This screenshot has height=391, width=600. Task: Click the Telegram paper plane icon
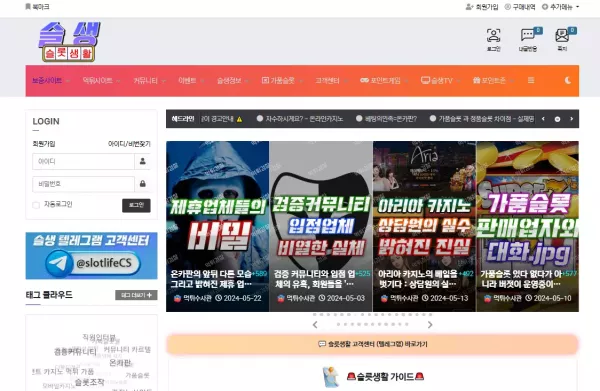tap(59, 263)
